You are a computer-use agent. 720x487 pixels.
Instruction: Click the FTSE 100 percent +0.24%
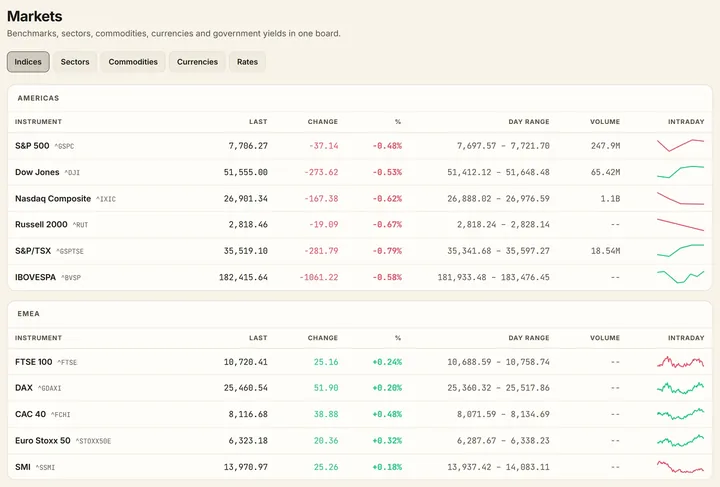[387, 362]
